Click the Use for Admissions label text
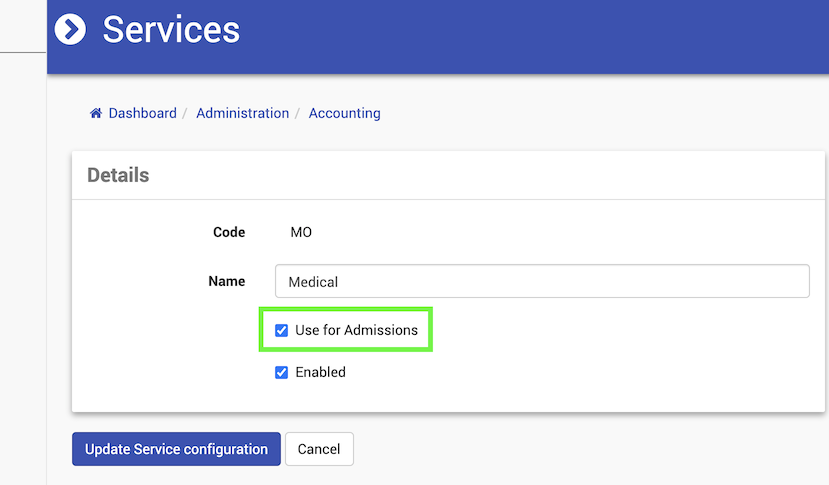Image resolution: width=829 pixels, height=485 pixels. 356,330
